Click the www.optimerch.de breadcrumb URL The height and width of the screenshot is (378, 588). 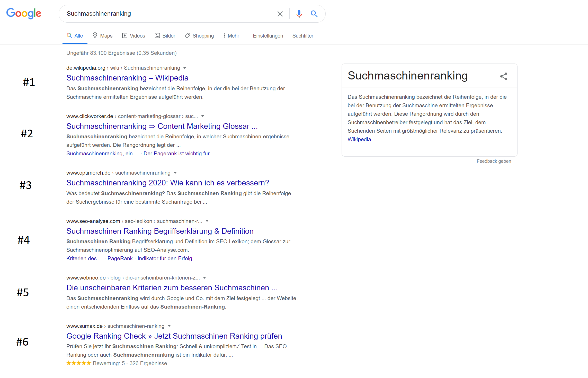coord(118,173)
